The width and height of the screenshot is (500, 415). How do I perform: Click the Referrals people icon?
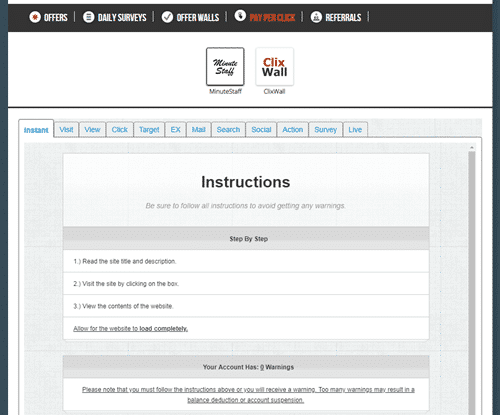(x=316, y=17)
